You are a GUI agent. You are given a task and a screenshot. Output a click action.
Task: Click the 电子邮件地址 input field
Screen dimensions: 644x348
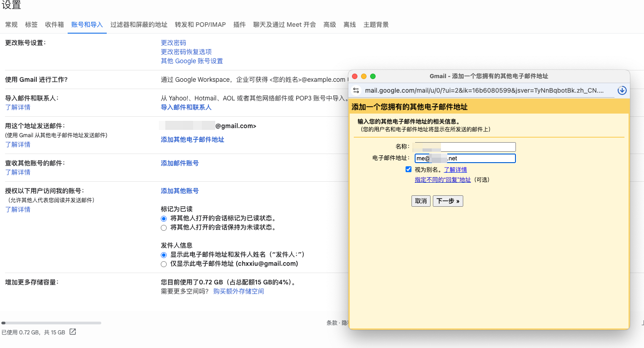(484, 159)
